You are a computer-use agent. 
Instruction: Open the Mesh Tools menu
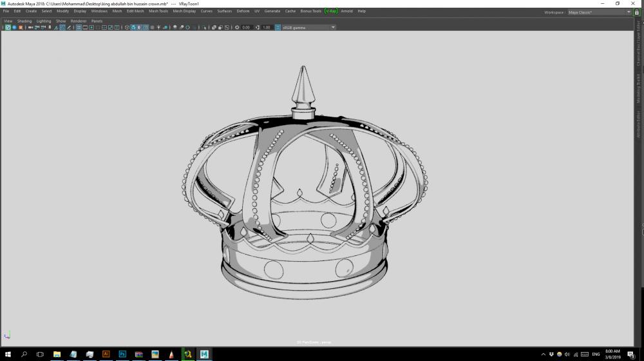point(158,11)
